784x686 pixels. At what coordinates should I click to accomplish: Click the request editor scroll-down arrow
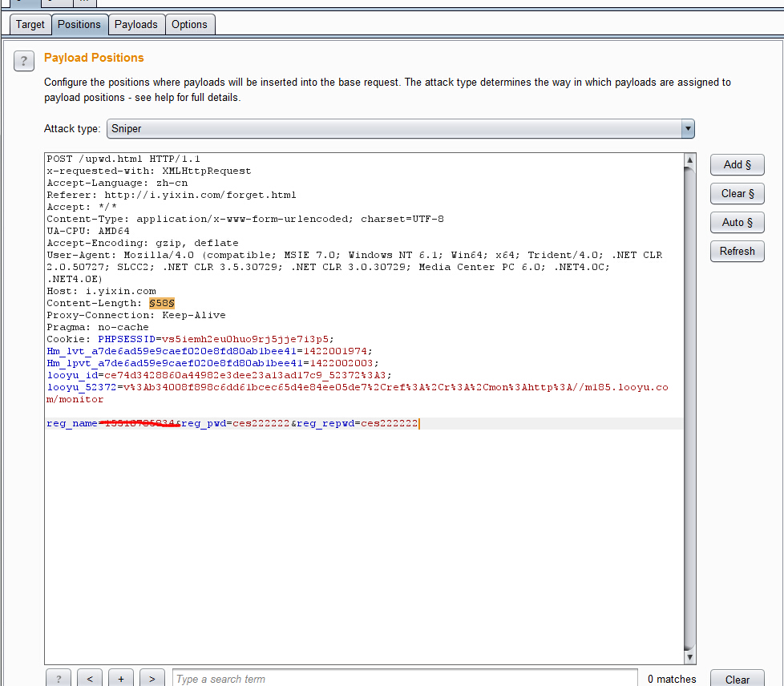[689, 657]
